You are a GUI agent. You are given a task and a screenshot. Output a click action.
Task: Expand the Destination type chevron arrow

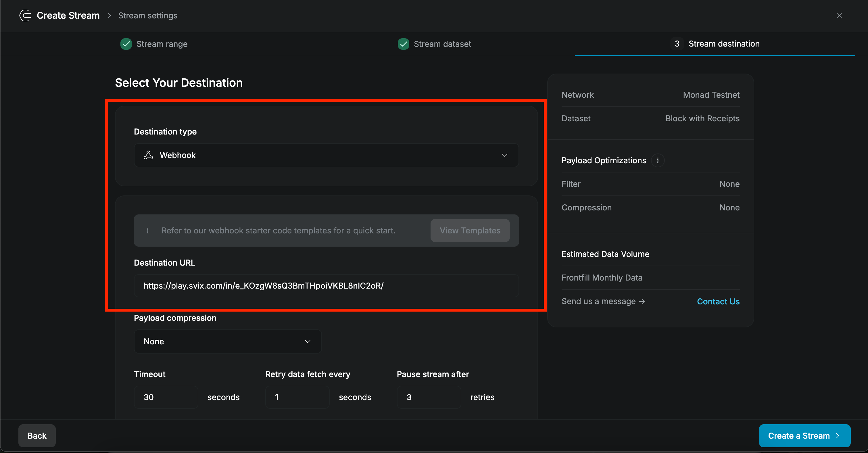(x=504, y=155)
